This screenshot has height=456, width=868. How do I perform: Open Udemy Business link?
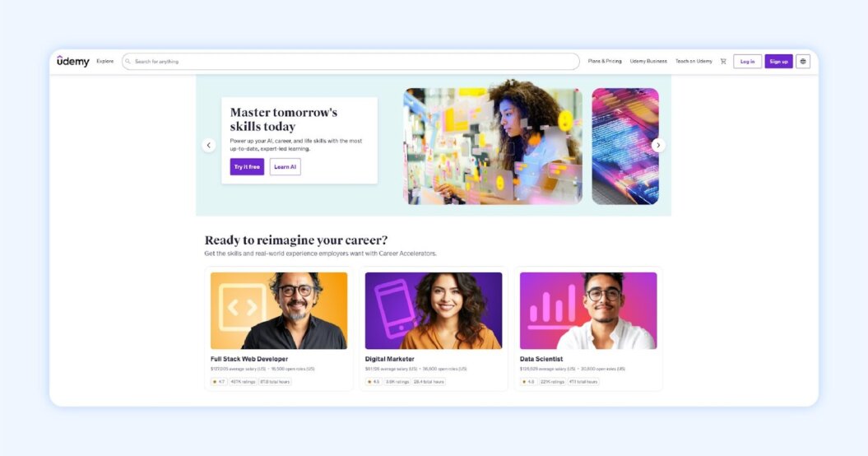click(648, 62)
